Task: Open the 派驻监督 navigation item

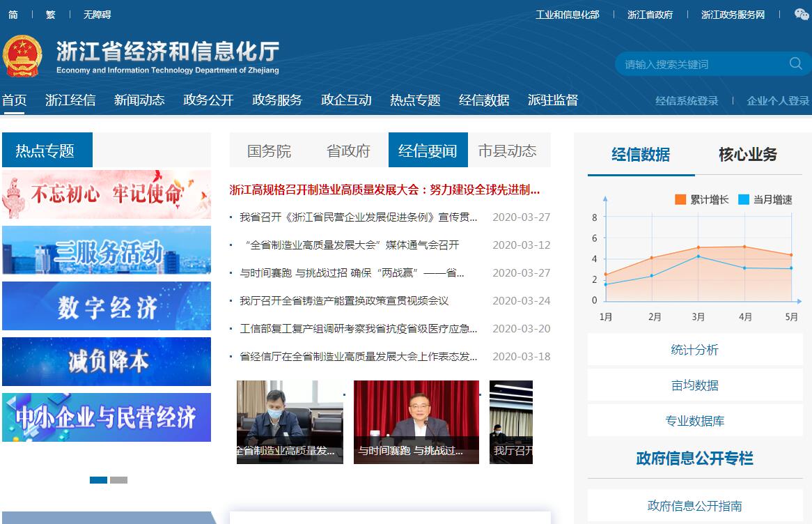Action: [x=552, y=100]
